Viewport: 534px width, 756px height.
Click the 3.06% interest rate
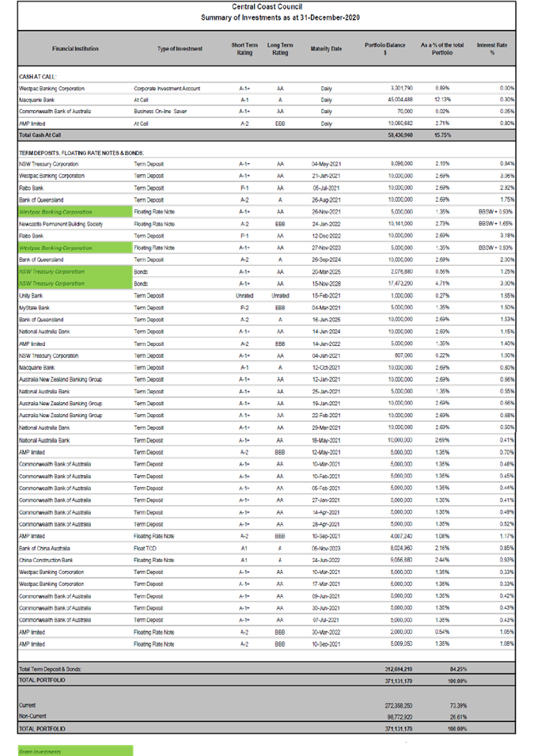pos(507,176)
